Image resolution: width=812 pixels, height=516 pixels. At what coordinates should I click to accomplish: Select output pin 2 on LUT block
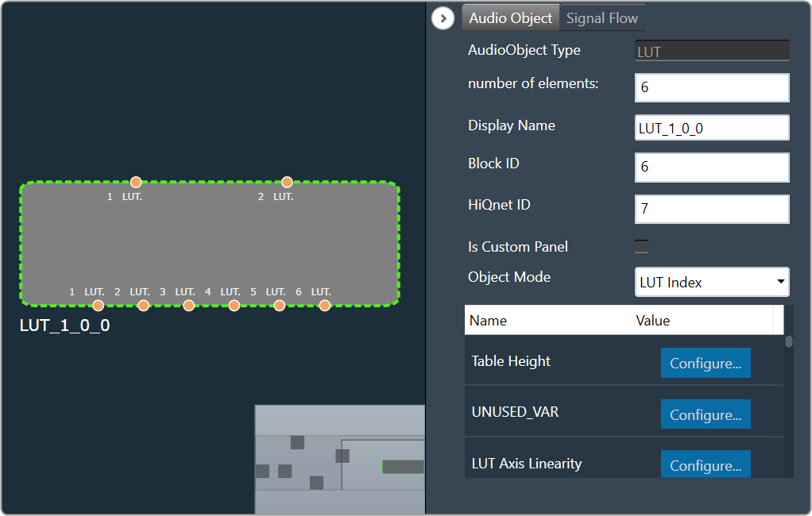click(x=144, y=306)
